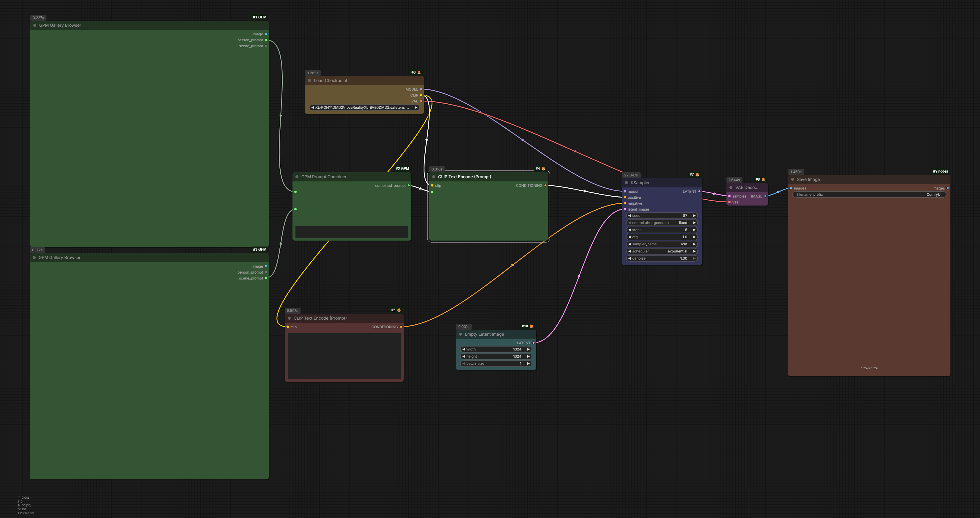The image size is (980, 518).
Task: Collapse the Empty Latent Image node dot
Action: (460, 334)
